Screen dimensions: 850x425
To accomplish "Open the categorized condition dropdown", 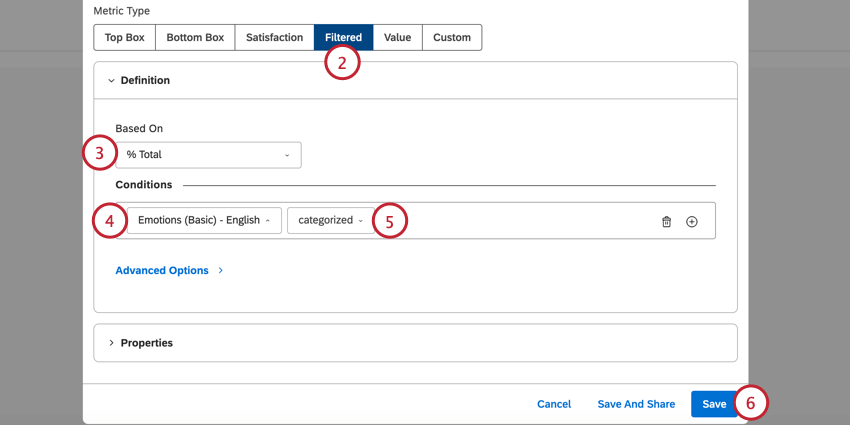I will click(x=330, y=220).
